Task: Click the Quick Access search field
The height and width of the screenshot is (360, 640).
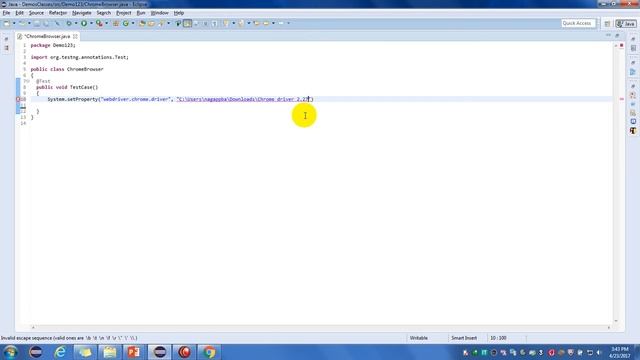Action: (x=577, y=23)
